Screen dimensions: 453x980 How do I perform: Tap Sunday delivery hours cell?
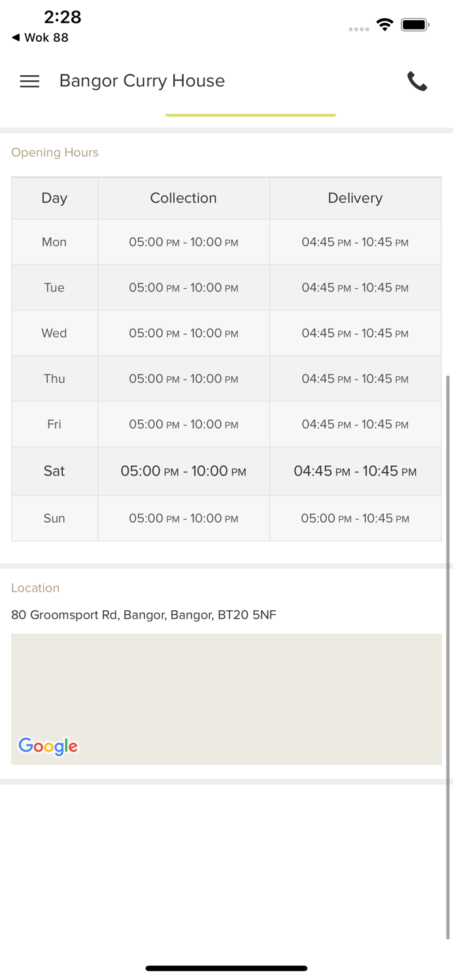(355, 519)
